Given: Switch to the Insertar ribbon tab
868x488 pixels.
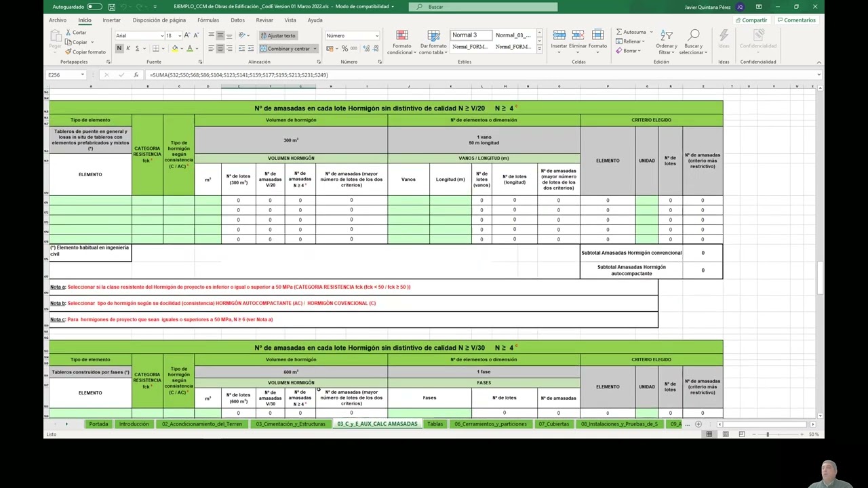Looking at the screenshot, I should coord(111,20).
